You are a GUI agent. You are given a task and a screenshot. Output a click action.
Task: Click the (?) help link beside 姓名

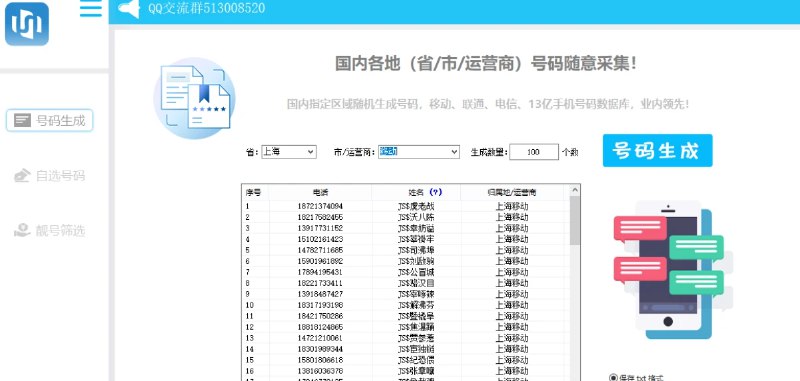[435, 192]
